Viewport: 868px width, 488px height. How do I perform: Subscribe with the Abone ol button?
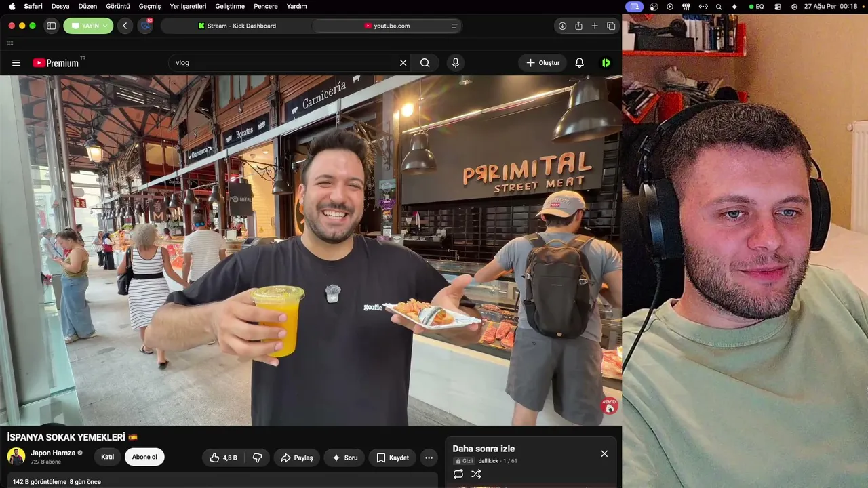click(144, 457)
